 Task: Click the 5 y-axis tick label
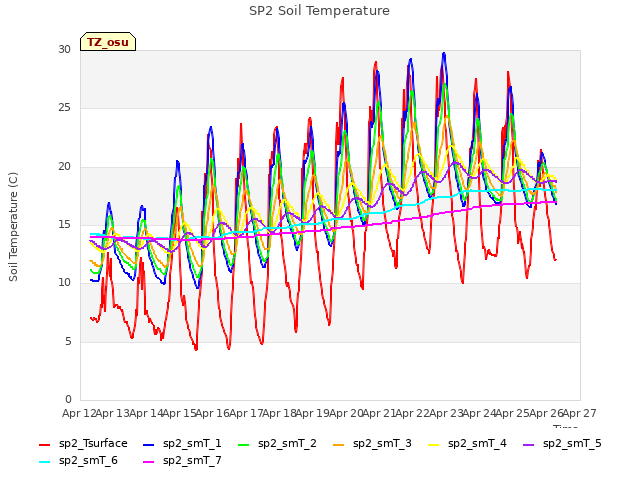[x=68, y=341]
